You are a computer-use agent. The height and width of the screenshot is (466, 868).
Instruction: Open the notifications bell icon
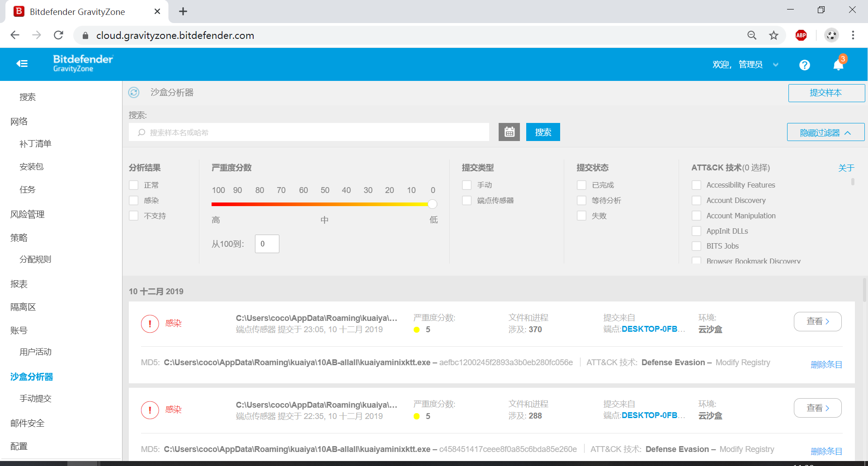point(839,65)
